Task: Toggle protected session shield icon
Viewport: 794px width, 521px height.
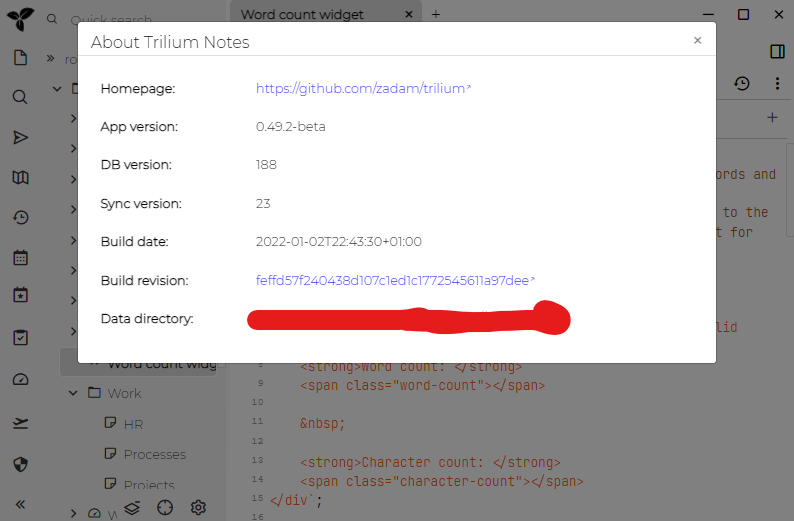Action: pos(20,464)
